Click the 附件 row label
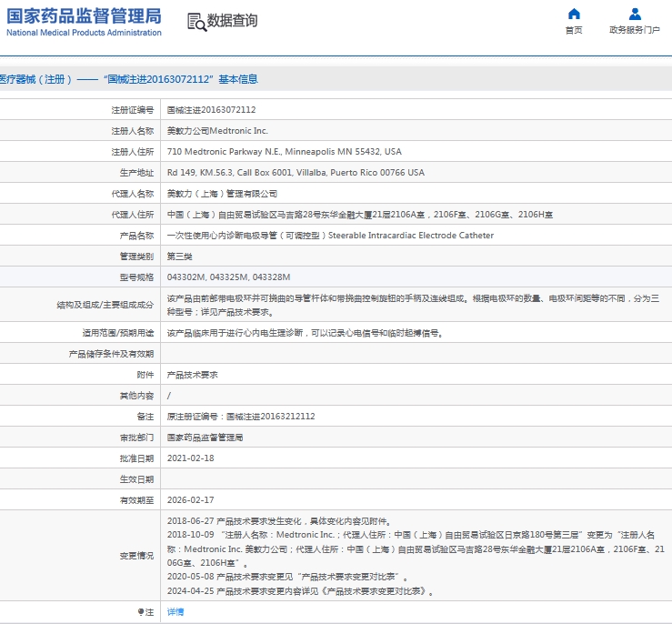This screenshot has width=672, height=624. coord(145,375)
